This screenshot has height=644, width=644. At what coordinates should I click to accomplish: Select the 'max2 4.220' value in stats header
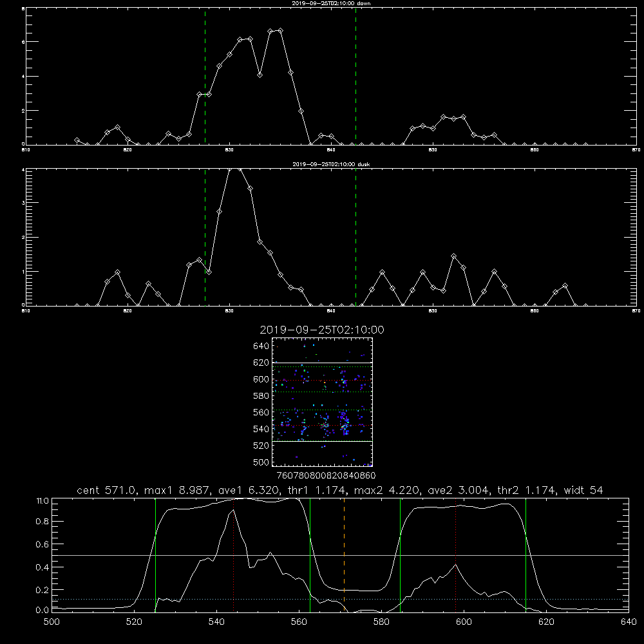click(x=387, y=490)
